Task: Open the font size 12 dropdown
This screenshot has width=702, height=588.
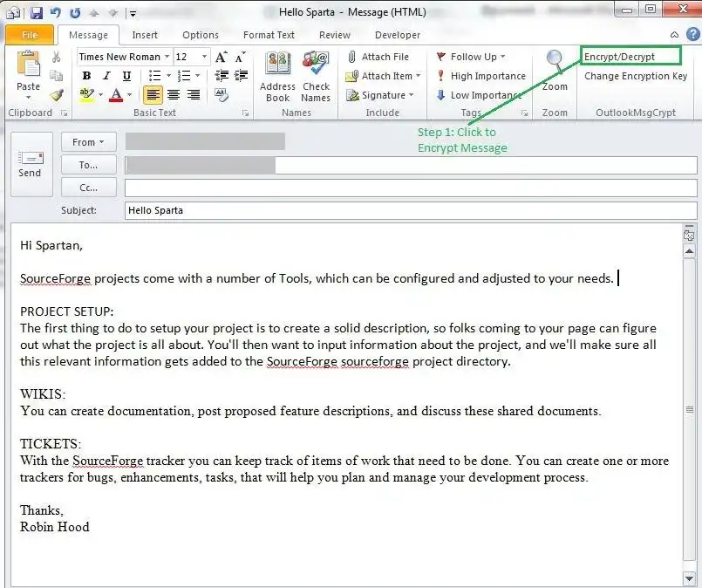Action: pyautogui.click(x=205, y=57)
